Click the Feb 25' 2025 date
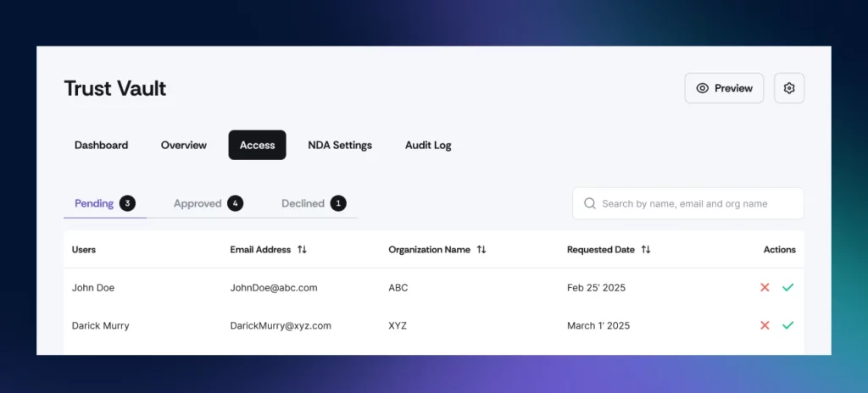The image size is (868, 393). tap(596, 288)
